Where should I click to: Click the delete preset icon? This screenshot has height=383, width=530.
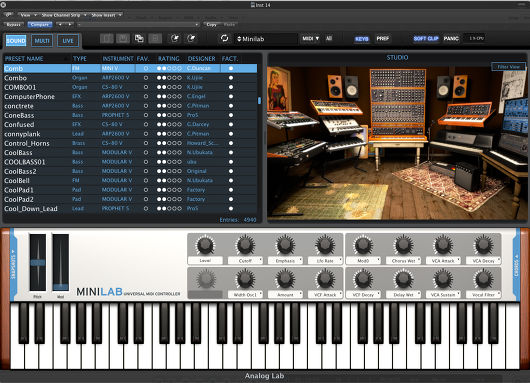[x=155, y=39]
